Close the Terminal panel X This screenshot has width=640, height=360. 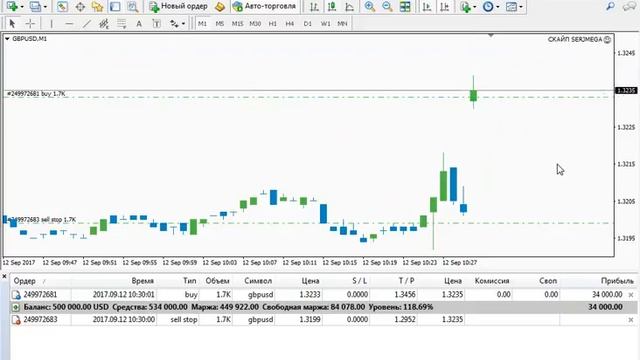4,276
